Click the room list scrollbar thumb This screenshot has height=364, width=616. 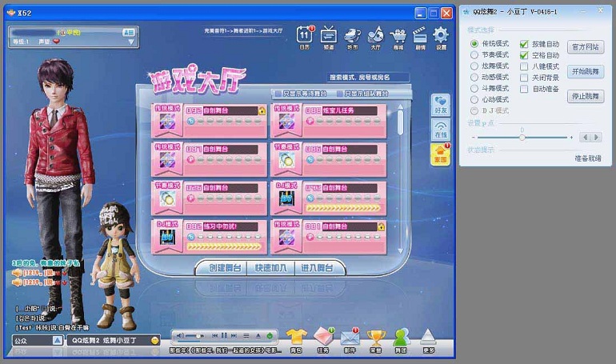pyautogui.click(x=400, y=122)
